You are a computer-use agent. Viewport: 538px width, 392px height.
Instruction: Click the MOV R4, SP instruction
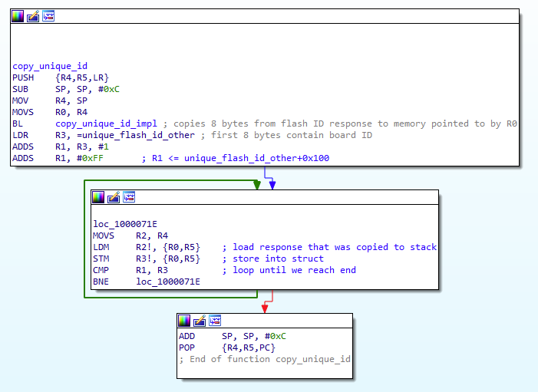(50, 100)
